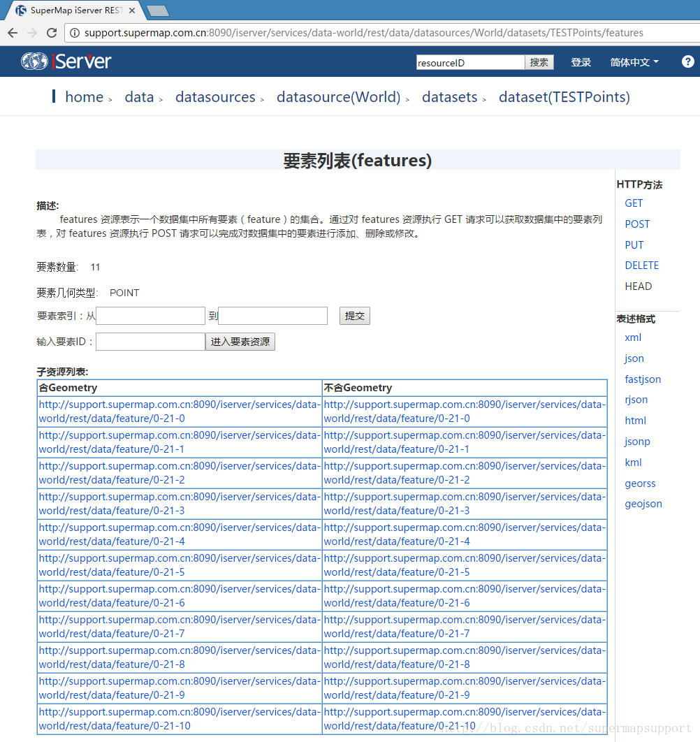Click the browser back arrow

pos(13,33)
